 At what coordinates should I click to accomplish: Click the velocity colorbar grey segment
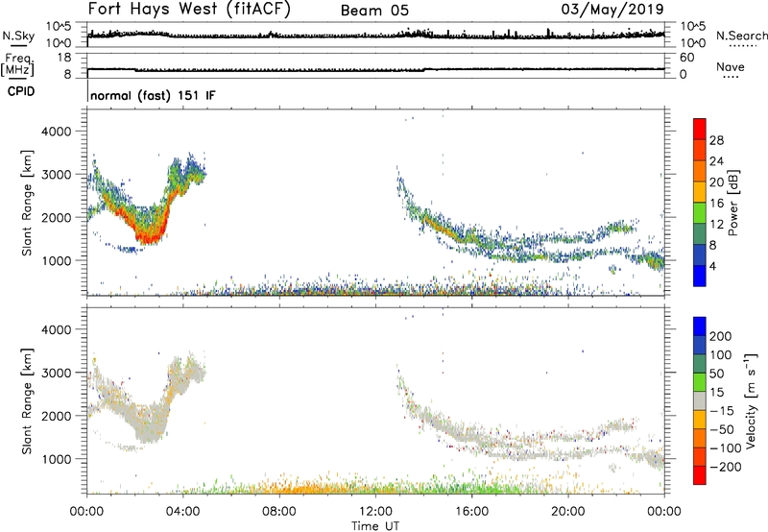[700, 401]
